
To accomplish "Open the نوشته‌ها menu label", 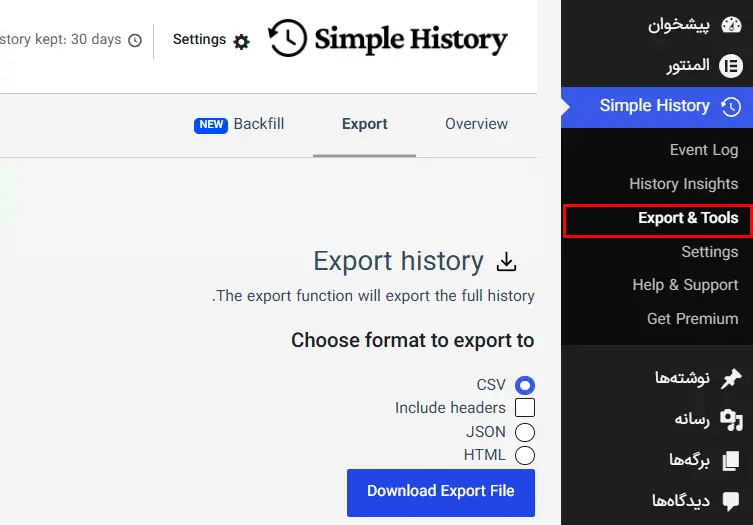I will coord(682,378).
